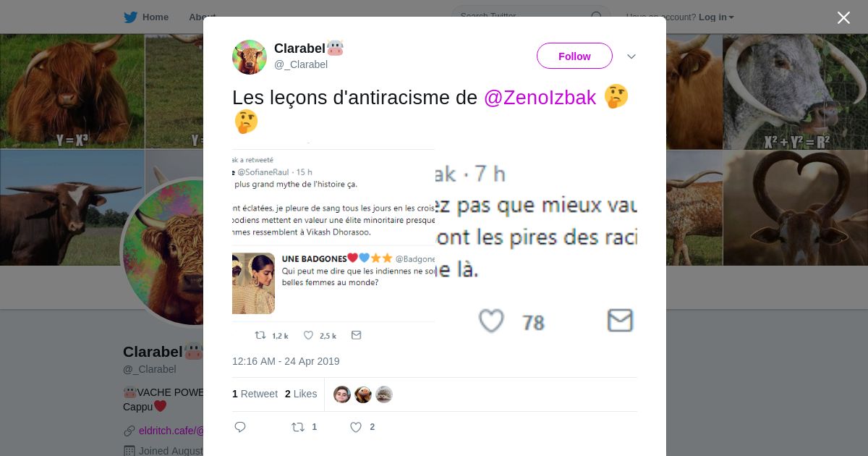This screenshot has width=868, height=456.
Task: Retweet using the icon with count 1
Action: tap(298, 427)
